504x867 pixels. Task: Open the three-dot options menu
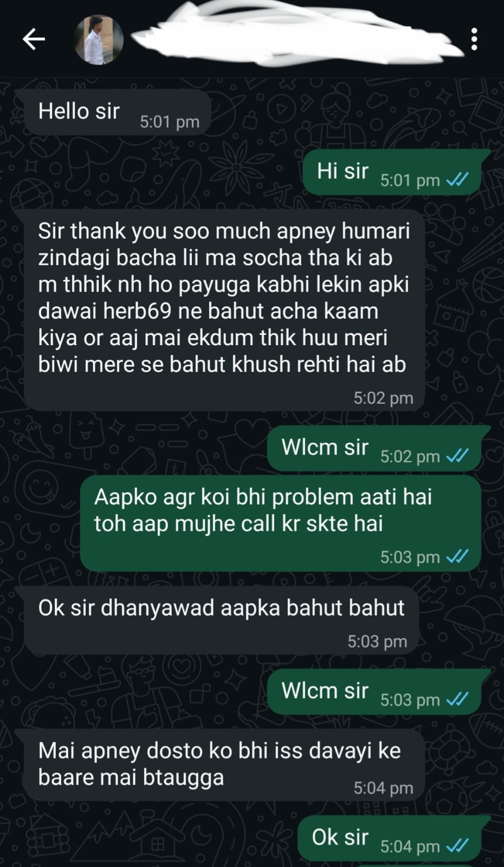[x=474, y=39]
